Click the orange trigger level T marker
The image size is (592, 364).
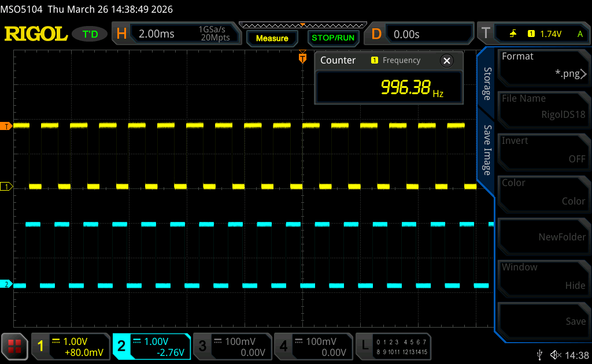pos(7,125)
